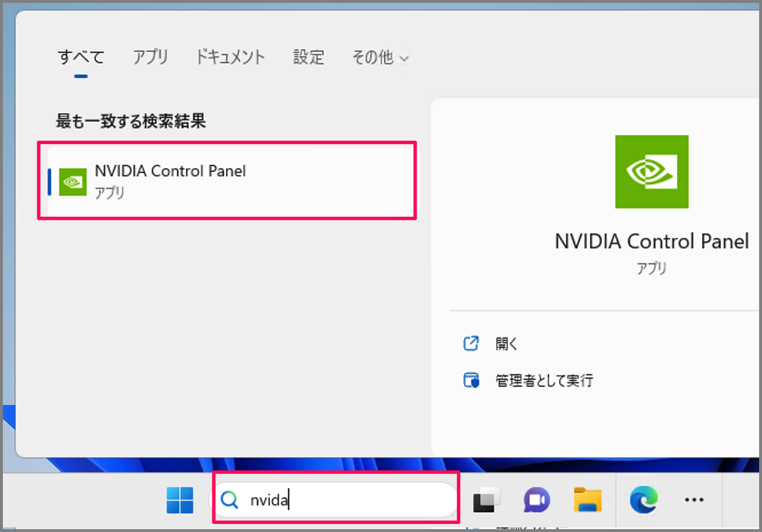This screenshot has height=532, width=762.
Task: Switch to the アプリ tab
Action: (x=151, y=57)
